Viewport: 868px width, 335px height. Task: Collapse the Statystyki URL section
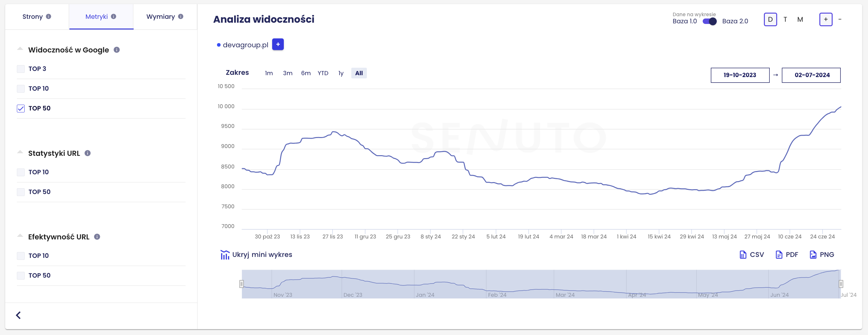[20, 153]
